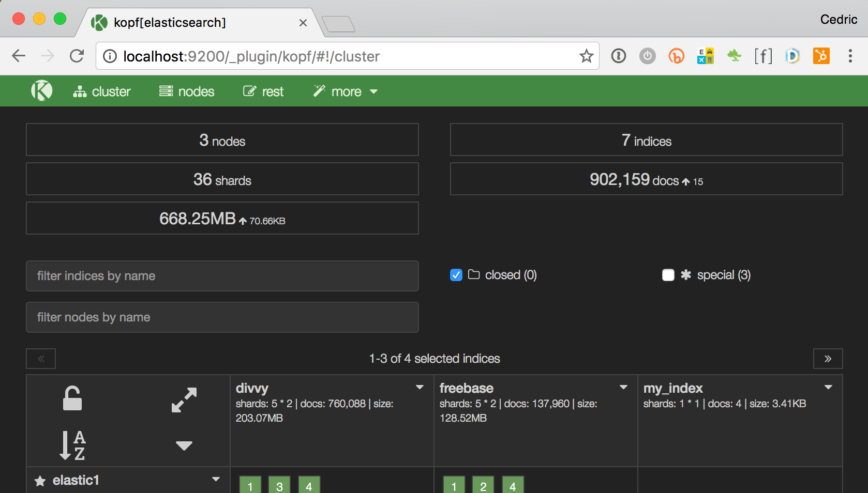
Task: Click the unlock shard allocation icon
Action: (72, 398)
